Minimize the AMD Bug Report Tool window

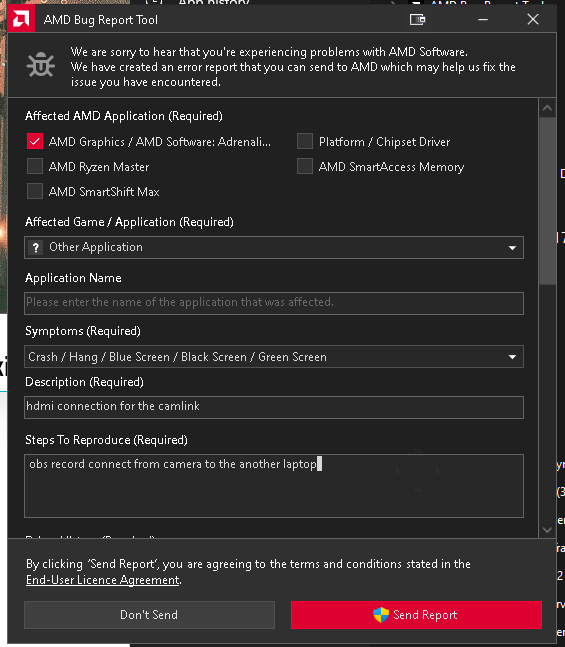483,19
